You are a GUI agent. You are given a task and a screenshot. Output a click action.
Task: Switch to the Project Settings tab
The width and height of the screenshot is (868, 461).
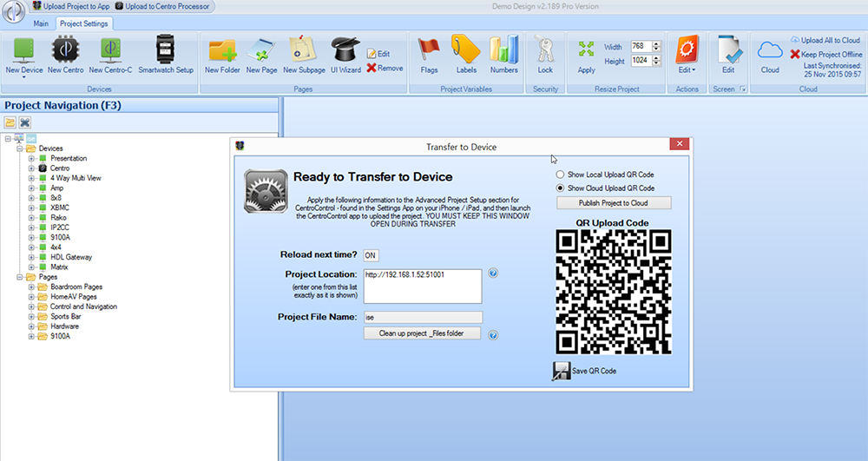pyautogui.click(x=84, y=23)
